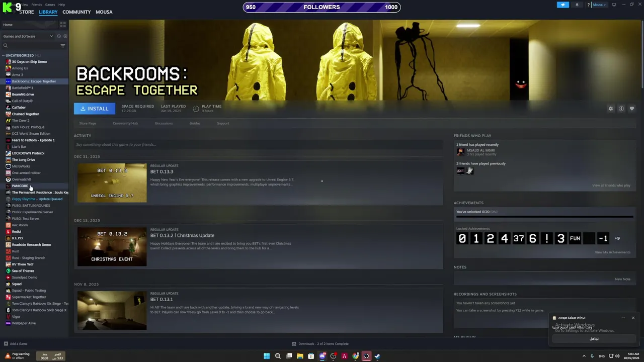Screen dimensions: 644x362
Task: Switch to Big Picture mode icon
Action: (x=614, y=5)
